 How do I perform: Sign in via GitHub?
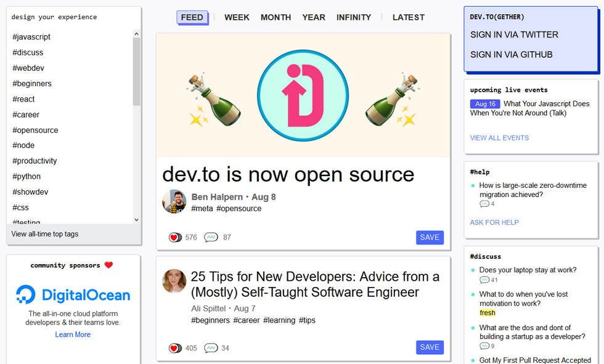(511, 55)
